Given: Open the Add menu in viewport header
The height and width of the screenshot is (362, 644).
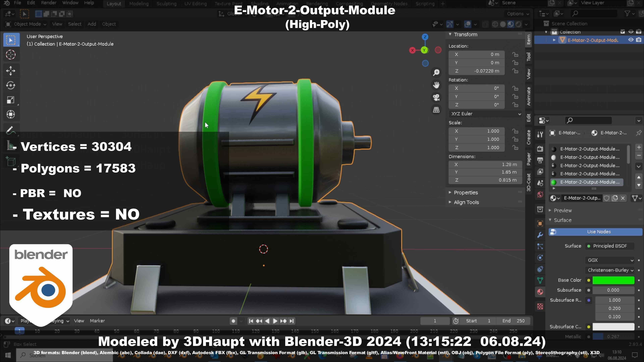Looking at the screenshot, I should [x=92, y=24].
